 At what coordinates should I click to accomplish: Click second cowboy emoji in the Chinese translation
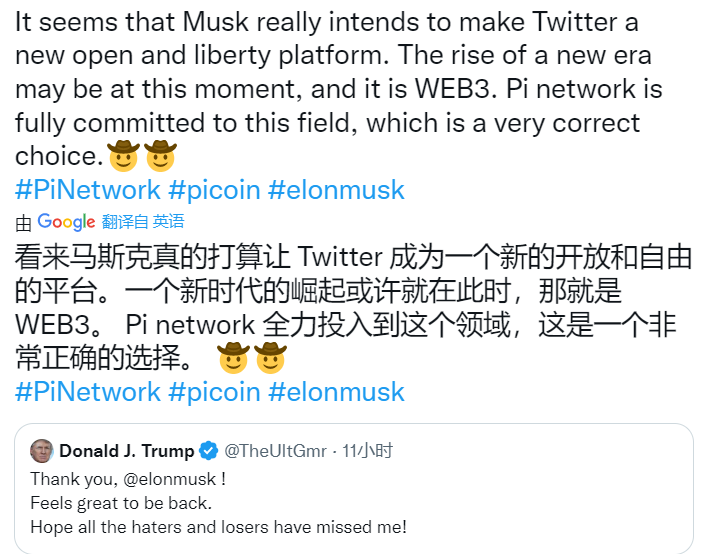(x=271, y=357)
